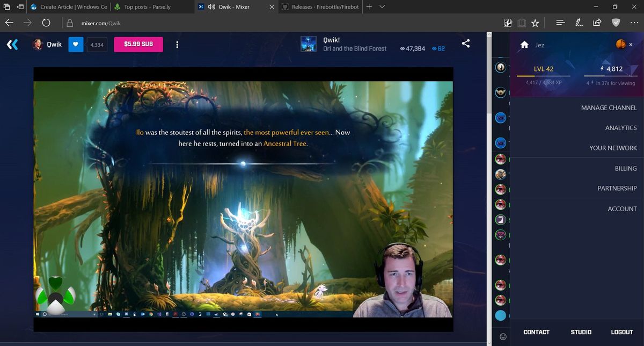Open the emoji picker below the chat avatars
This screenshot has width=644, height=346.
pos(502,336)
